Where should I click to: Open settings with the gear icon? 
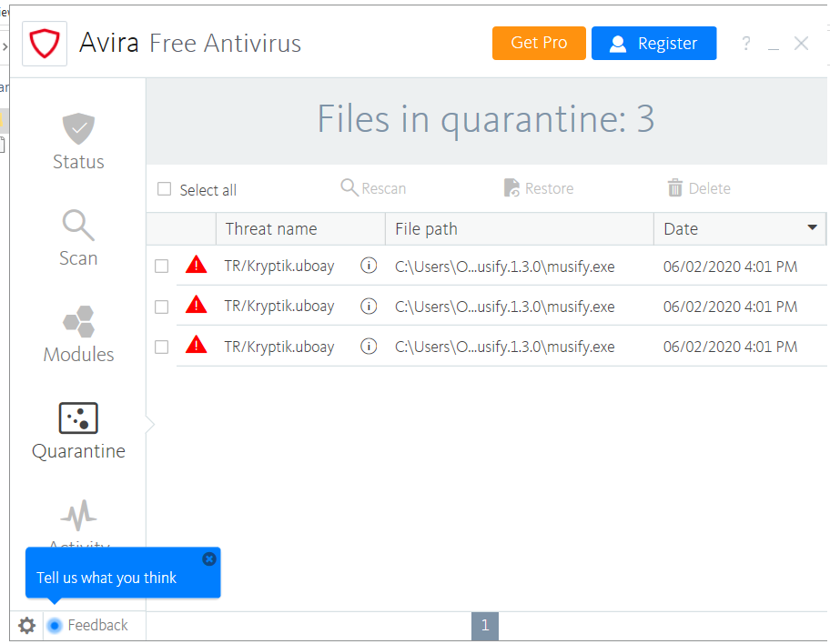[27, 625]
